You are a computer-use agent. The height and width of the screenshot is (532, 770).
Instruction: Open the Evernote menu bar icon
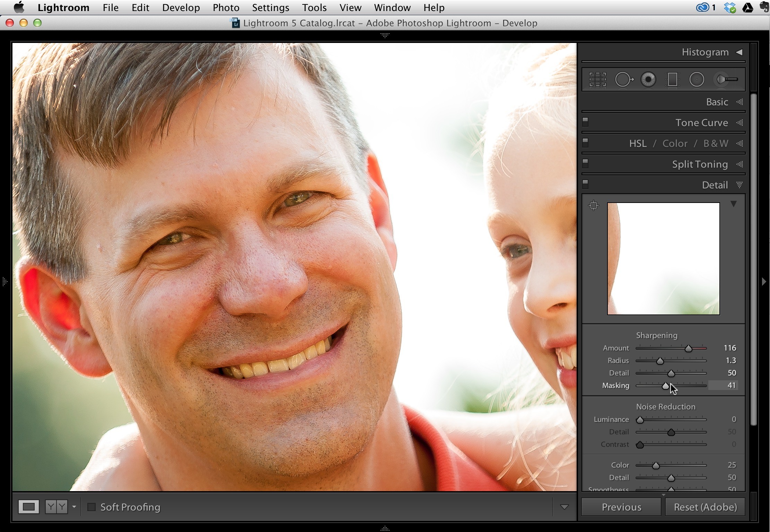(764, 7)
